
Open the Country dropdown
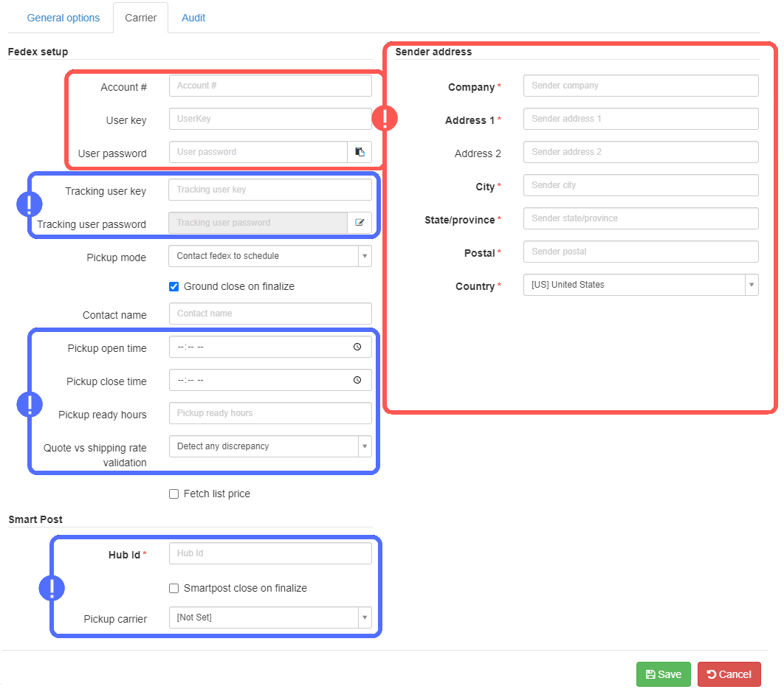click(641, 285)
